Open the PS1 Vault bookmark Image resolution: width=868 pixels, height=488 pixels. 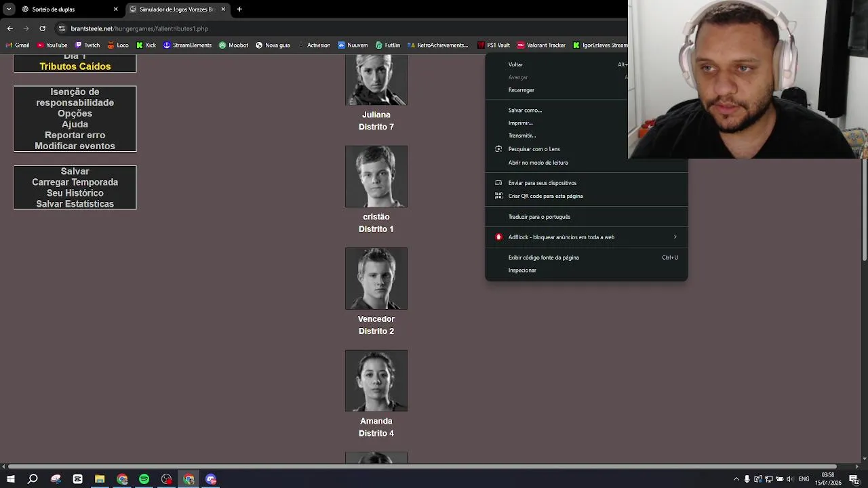pyautogui.click(x=494, y=45)
